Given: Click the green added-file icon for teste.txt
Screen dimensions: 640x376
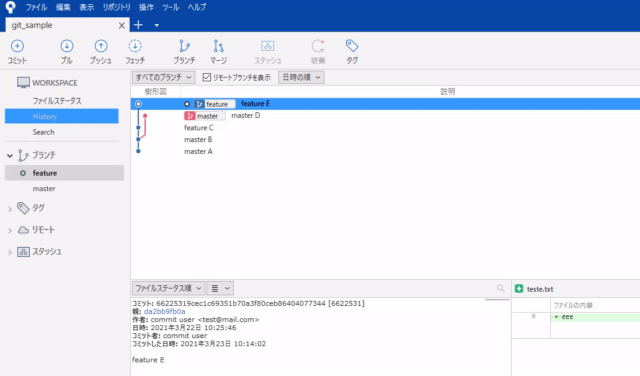Looking at the screenshot, I should 519,289.
